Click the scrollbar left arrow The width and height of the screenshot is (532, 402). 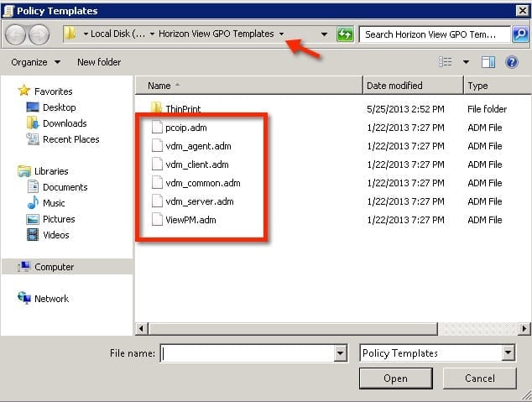coord(142,328)
